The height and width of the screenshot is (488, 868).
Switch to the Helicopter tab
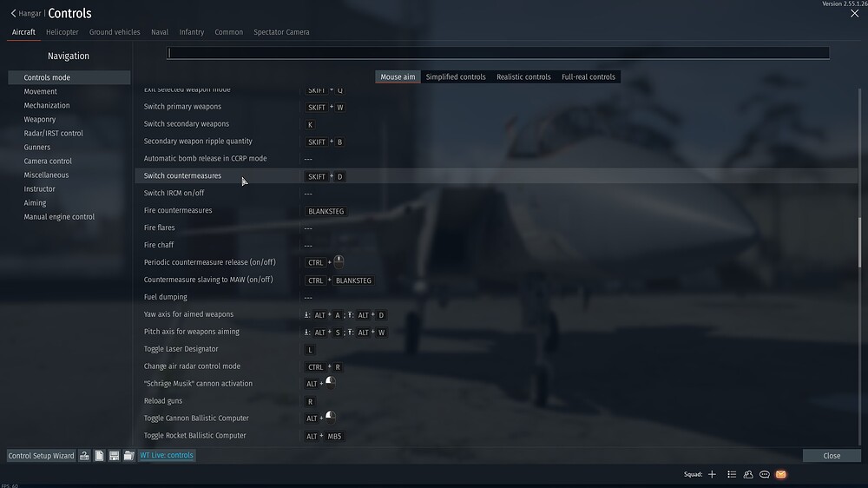pos(62,32)
